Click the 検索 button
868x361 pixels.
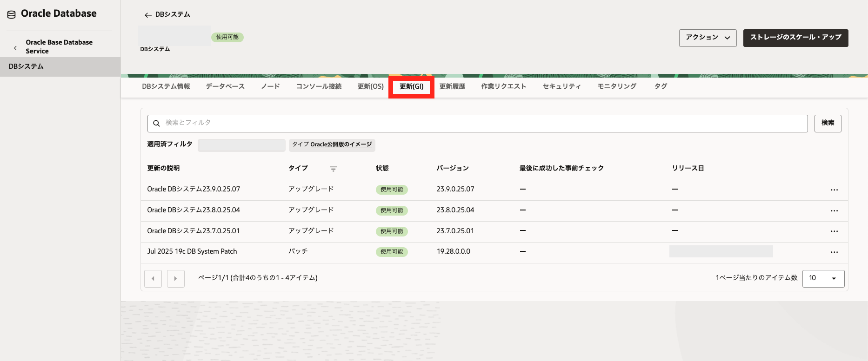[828, 123]
